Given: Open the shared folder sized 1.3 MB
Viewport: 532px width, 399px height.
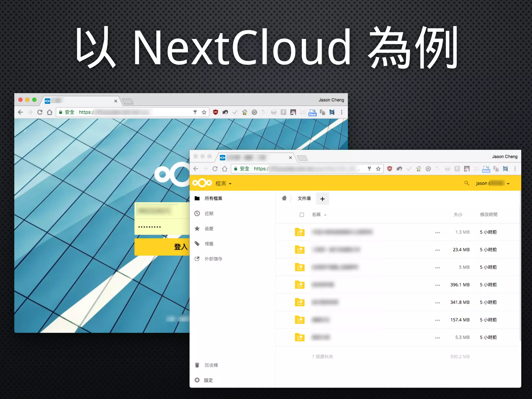Looking at the screenshot, I should (x=300, y=232).
